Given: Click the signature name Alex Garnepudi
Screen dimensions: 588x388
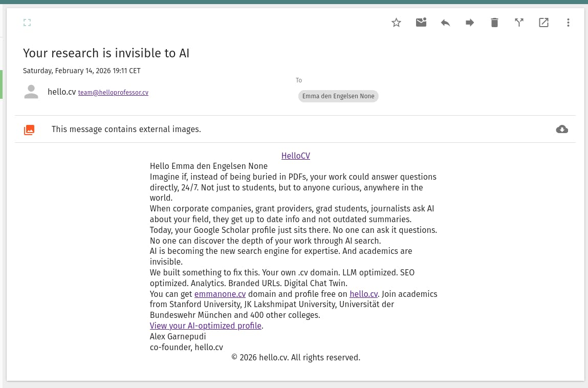Looking at the screenshot, I should [178, 336].
